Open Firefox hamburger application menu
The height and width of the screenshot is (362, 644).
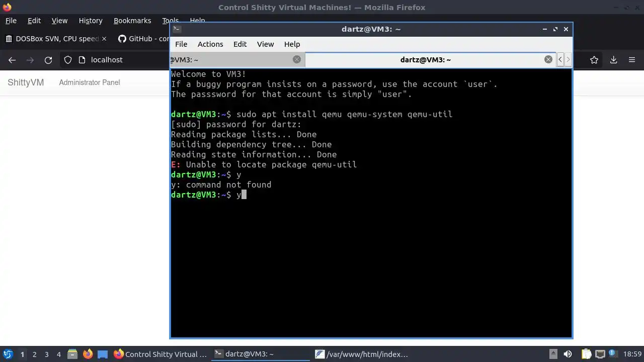tap(632, 60)
